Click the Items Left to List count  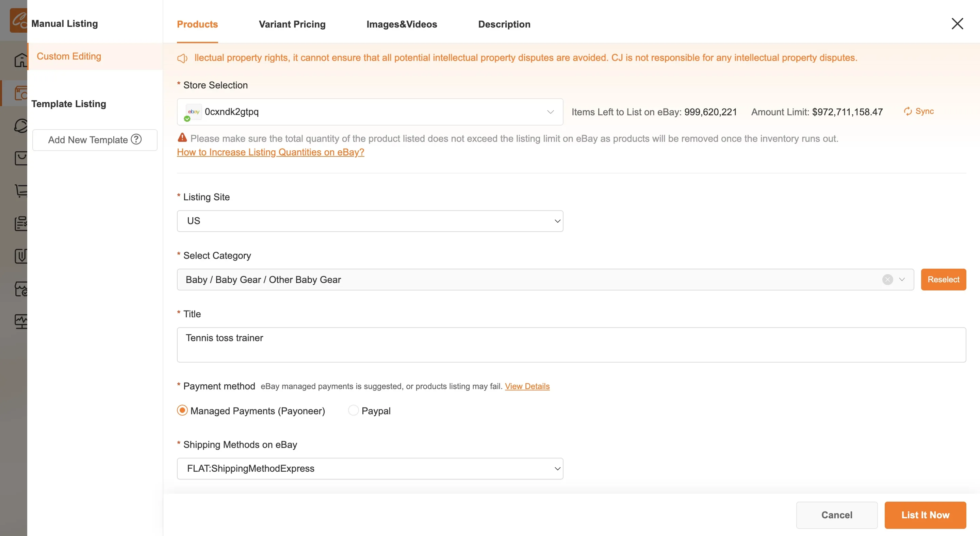(710, 112)
